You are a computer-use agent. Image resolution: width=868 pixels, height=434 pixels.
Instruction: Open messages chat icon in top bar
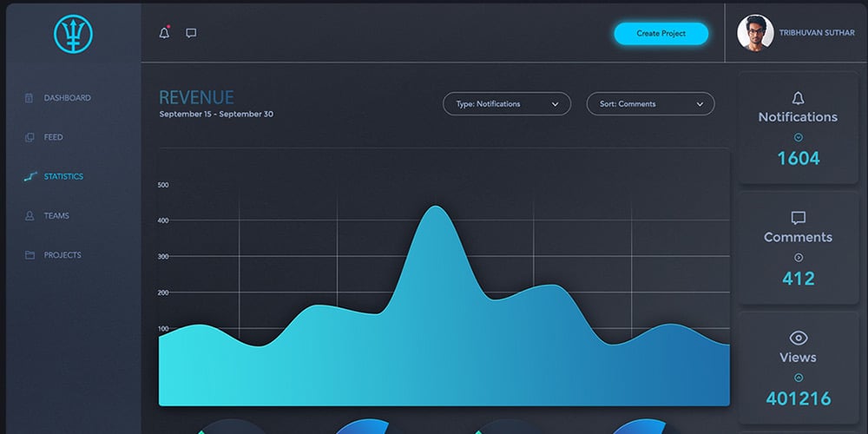pos(191,33)
